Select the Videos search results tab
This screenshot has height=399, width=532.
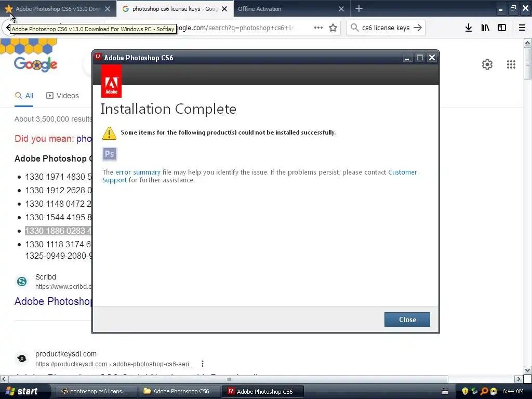[62, 96]
